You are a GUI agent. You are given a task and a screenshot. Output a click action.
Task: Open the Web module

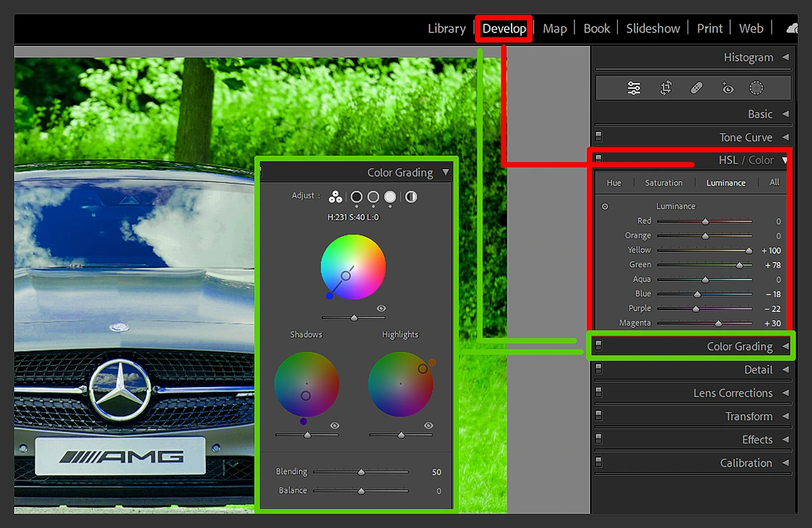click(x=751, y=28)
